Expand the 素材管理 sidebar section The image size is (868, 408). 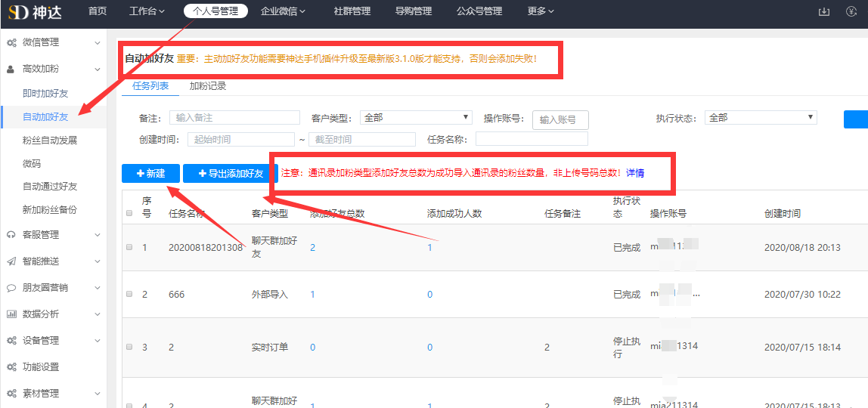point(98,394)
